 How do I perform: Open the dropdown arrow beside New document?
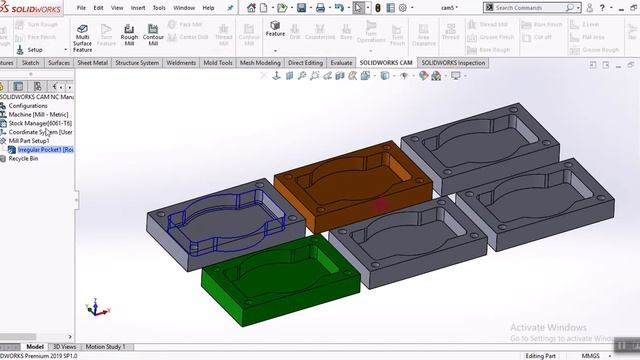point(272,7)
